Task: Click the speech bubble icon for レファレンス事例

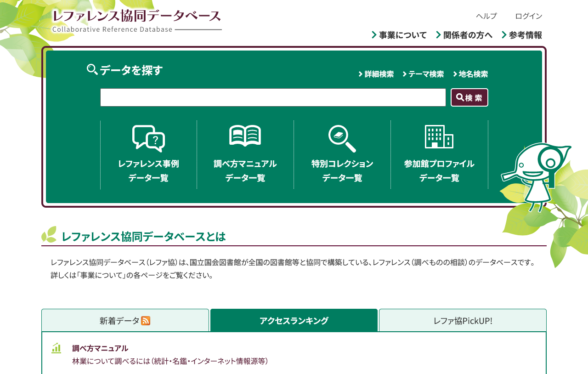Action: [148, 138]
